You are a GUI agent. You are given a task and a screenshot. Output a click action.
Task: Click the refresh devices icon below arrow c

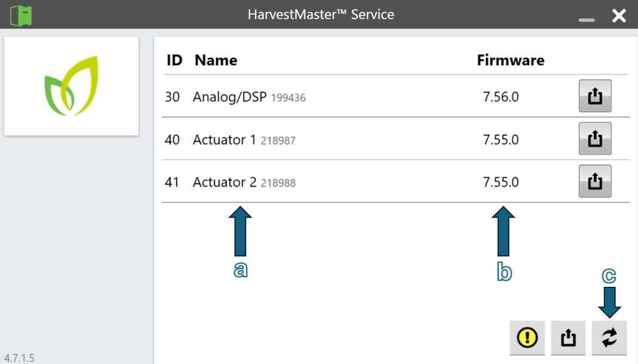[x=608, y=338]
